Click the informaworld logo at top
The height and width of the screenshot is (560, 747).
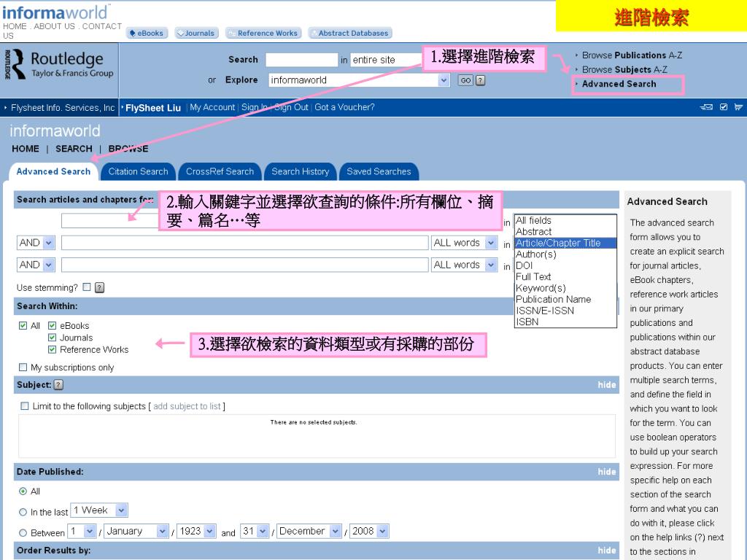point(55,12)
